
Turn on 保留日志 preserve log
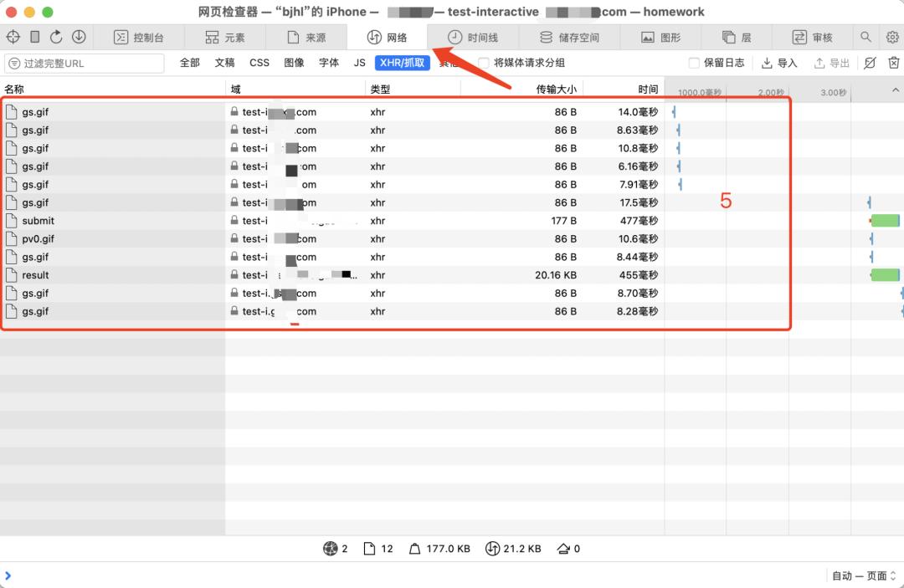click(x=694, y=63)
